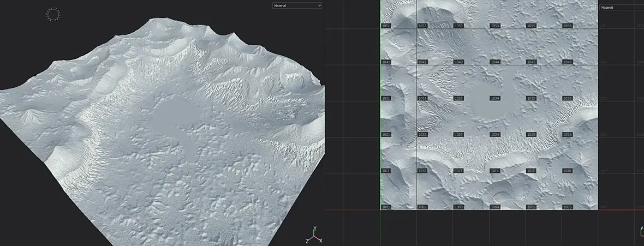
Task: Select UDIM tile label 1001
Action: tap(386, 207)
